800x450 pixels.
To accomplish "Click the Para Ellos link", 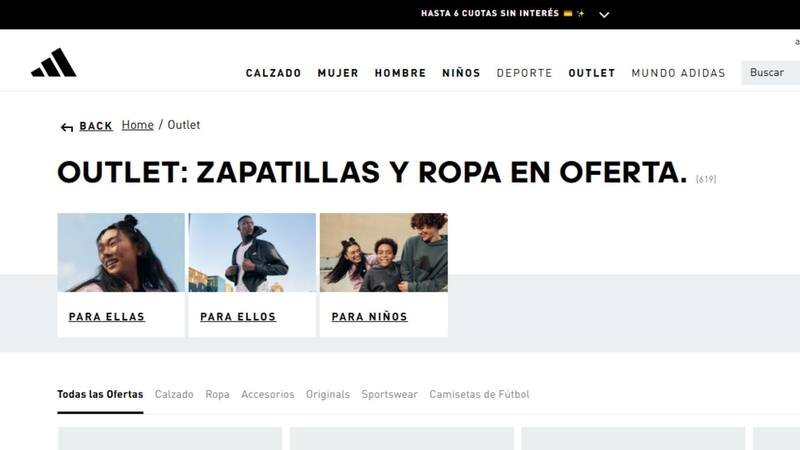I will tap(238, 317).
